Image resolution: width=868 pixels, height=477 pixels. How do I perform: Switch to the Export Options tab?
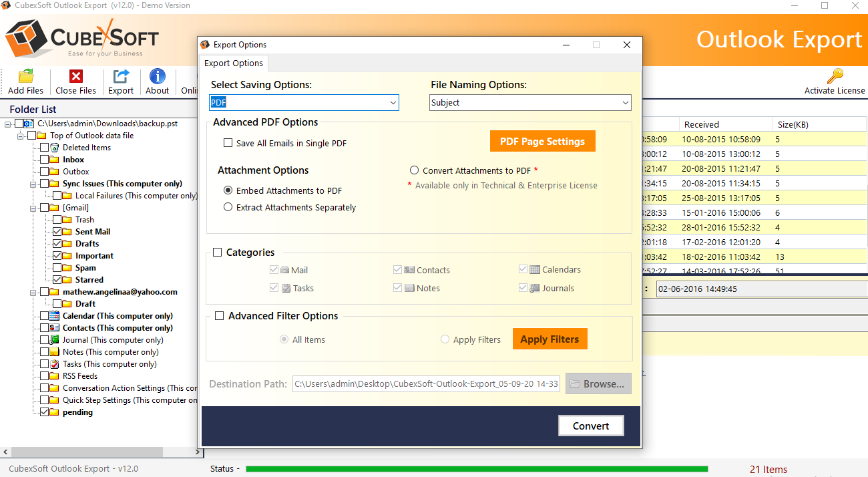pyautogui.click(x=234, y=63)
